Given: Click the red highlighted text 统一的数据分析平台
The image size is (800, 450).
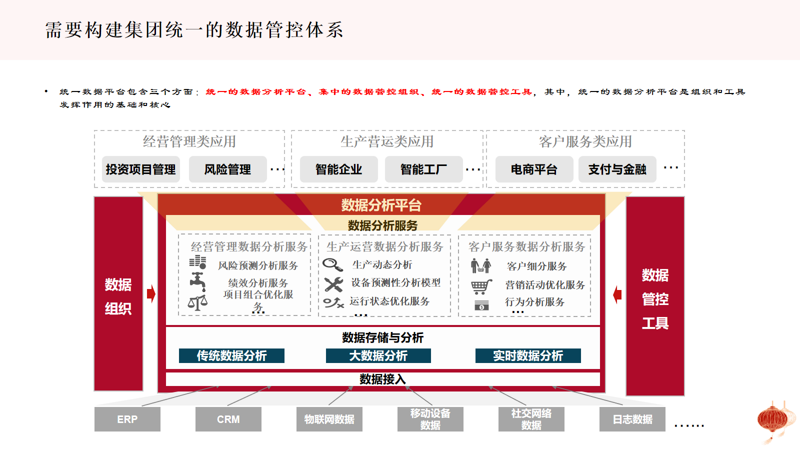Looking at the screenshot, I should pos(255,92).
